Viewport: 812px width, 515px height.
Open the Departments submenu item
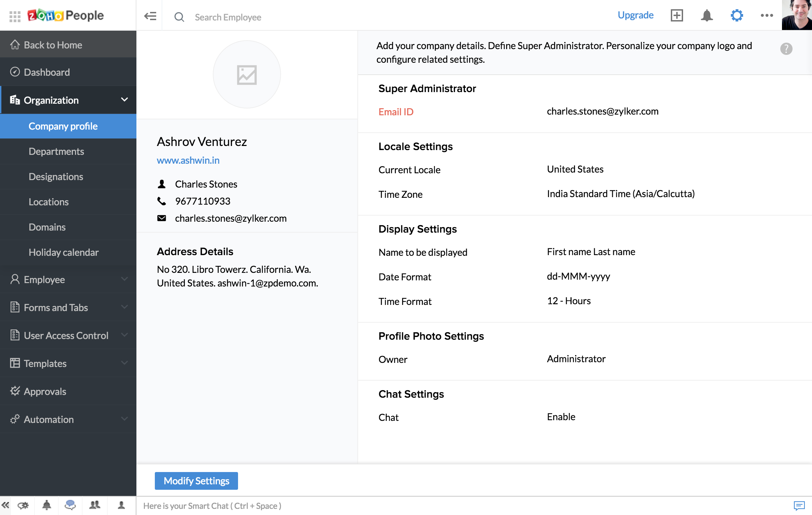56,151
